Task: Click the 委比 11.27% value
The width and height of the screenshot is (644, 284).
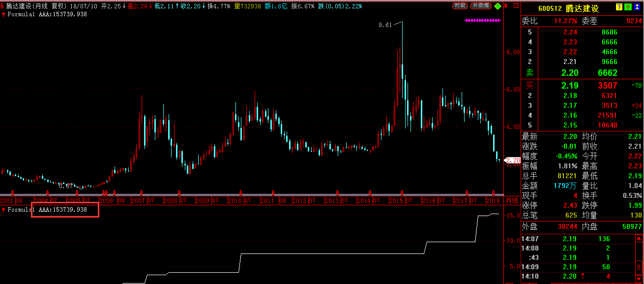Action: tap(565, 21)
